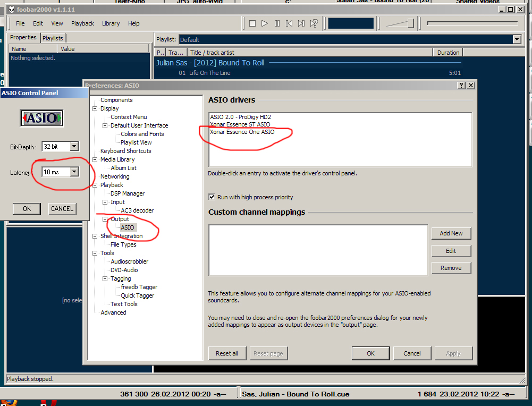This screenshot has width=532, height=406.
Task: Open Advanced preferences page
Action: [x=113, y=312]
